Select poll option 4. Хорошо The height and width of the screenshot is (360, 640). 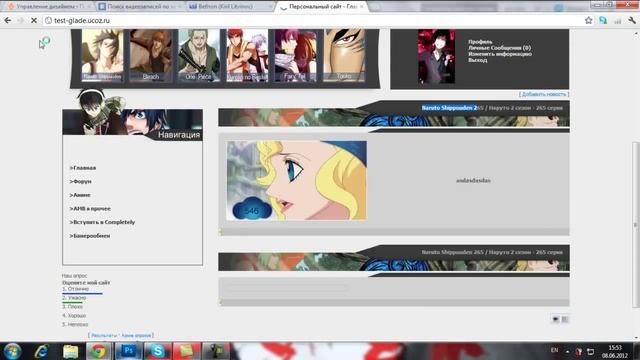point(74,316)
